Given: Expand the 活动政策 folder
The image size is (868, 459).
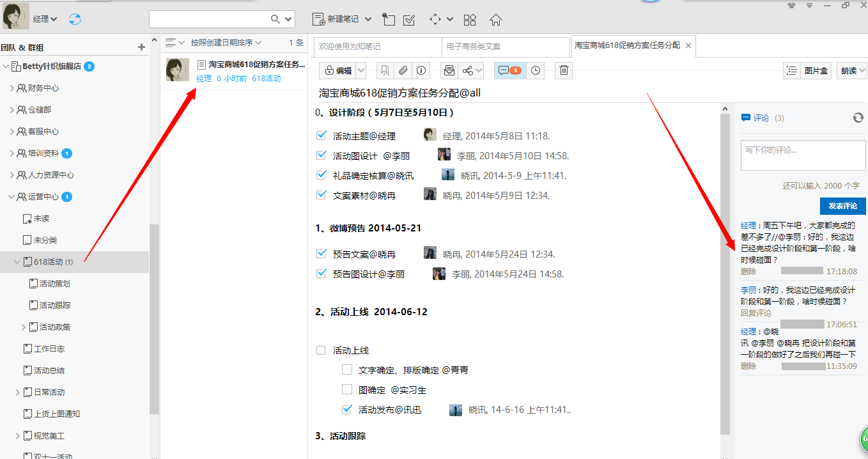Looking at the screenshot, I should pyautogui.click(x=24, y=327).
